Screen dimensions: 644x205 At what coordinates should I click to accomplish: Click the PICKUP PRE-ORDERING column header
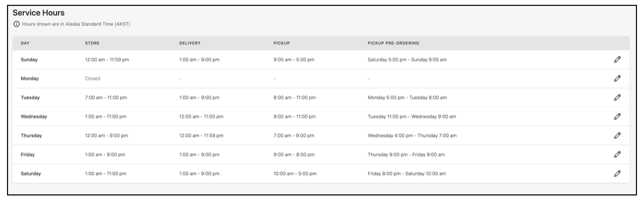pyautogui.click(x=393, y=43)
